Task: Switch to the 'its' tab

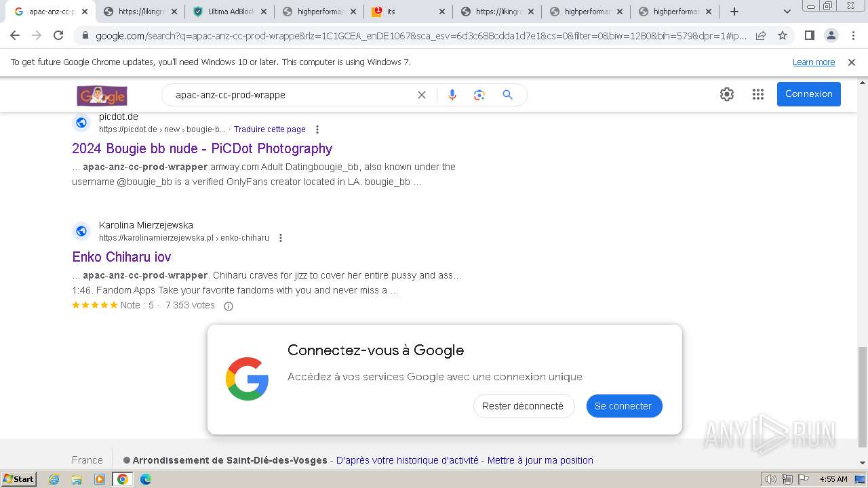Action: (407, 12)
